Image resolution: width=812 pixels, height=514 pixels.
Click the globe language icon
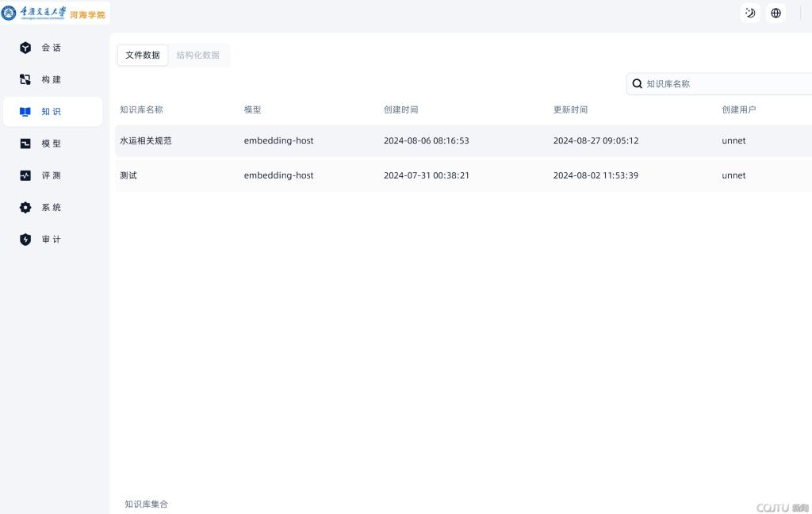[x=776, y=13]
